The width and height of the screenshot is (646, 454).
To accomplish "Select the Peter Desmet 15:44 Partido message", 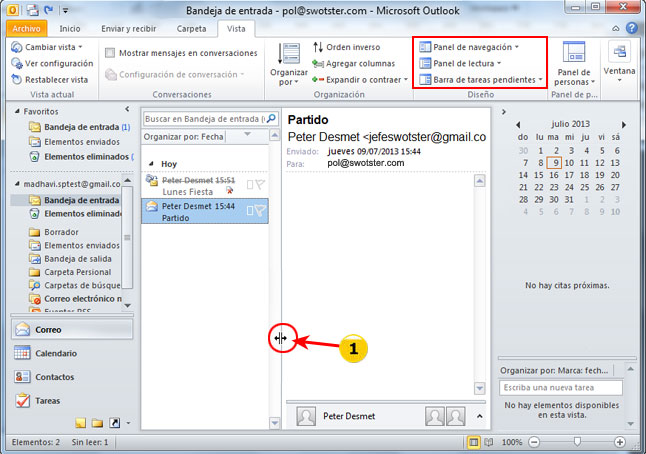I will (x=204, y=211).
